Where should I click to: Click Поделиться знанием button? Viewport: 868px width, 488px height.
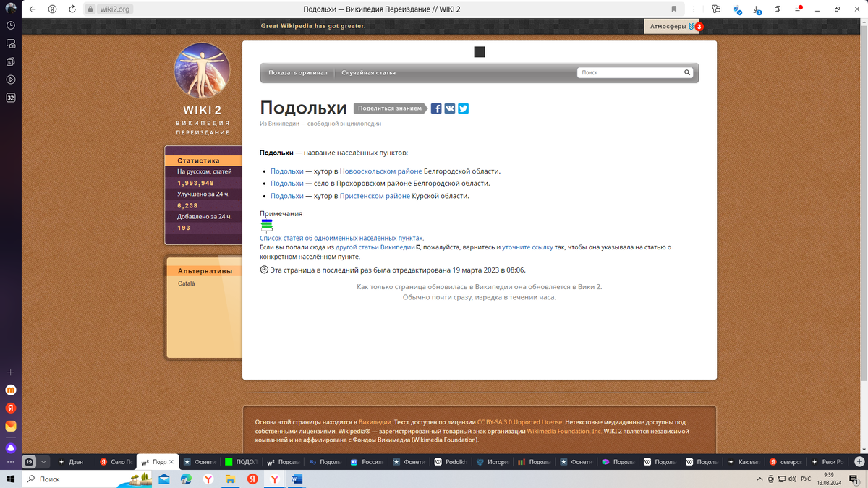[x=391, y=108]
